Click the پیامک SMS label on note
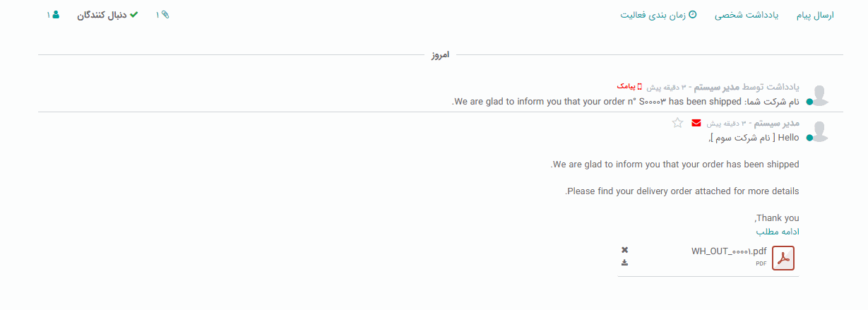 tap(626, 86)
